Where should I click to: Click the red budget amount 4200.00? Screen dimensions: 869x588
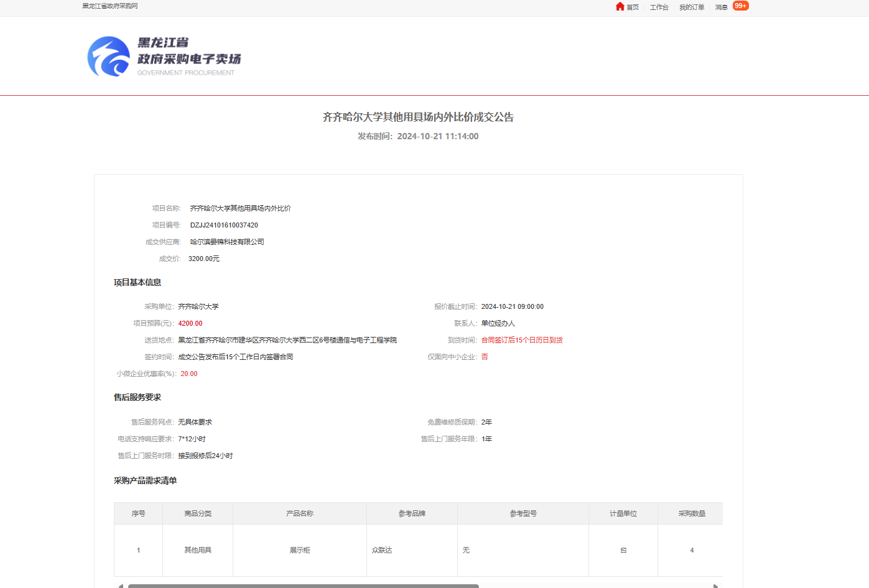(x=190, y=323)
